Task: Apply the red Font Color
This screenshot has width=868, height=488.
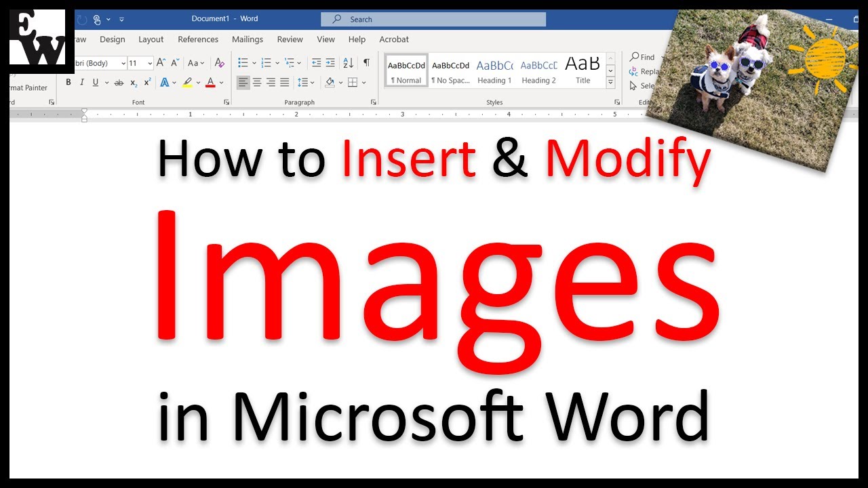Action: 210,83
